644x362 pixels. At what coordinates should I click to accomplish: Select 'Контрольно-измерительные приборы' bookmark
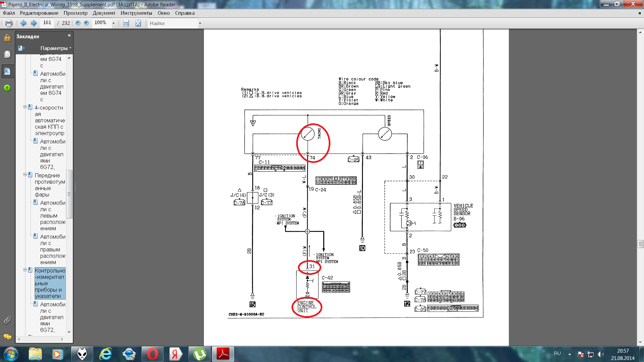[x=50, y=283]
